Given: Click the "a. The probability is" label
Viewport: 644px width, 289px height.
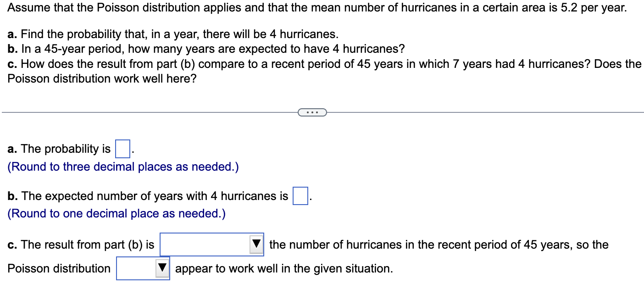Looking at the screenshot, I should point(59,149).
